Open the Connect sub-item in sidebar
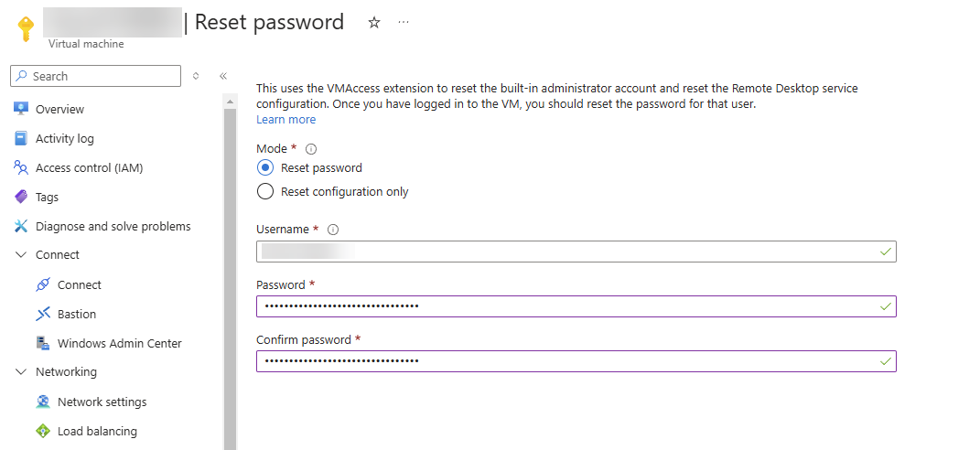Viewport: 980px width, 450px height. [x=80, y=284]
